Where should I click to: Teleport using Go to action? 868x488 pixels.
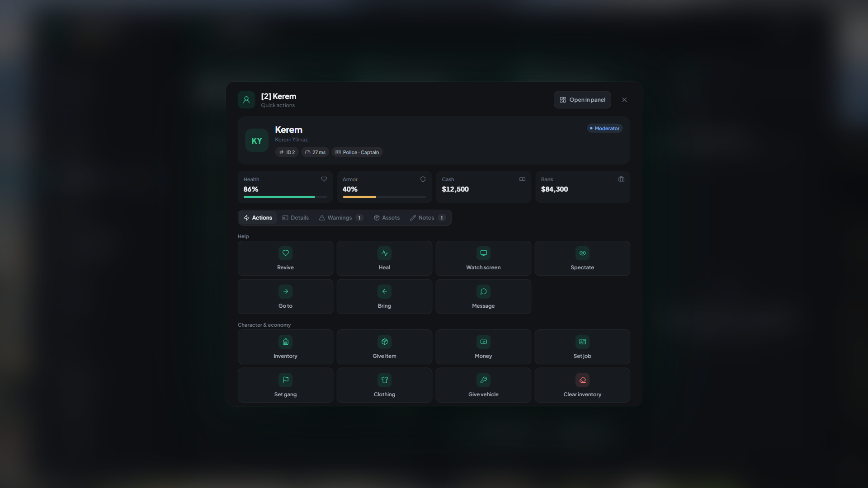point(285,296)
